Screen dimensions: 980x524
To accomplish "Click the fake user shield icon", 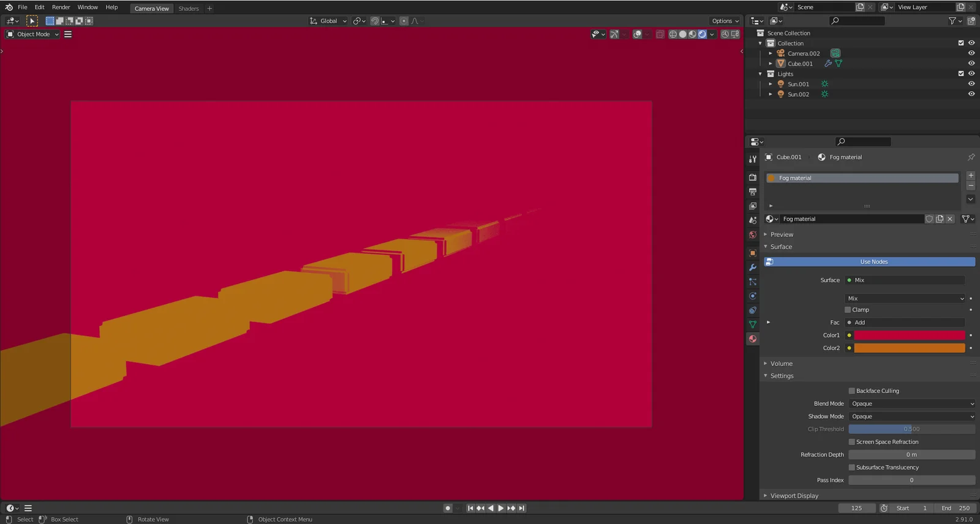I will tap(929, 219).
